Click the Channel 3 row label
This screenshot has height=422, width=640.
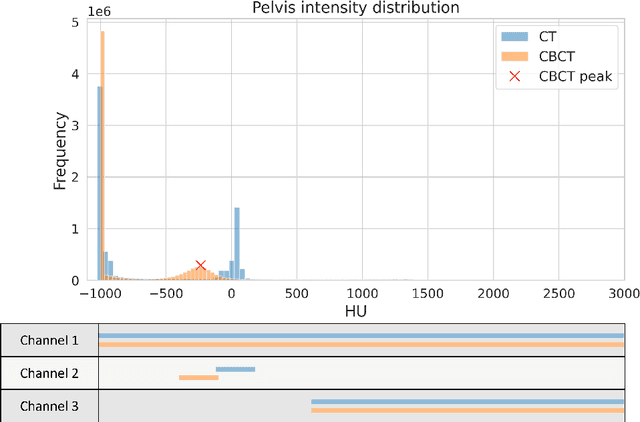tap(50, 406)
